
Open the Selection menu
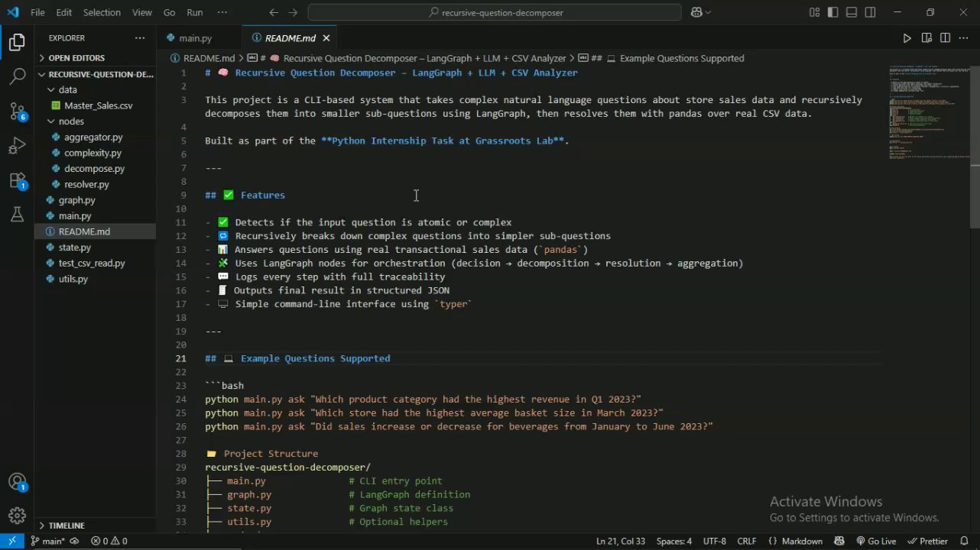[102, 12]
